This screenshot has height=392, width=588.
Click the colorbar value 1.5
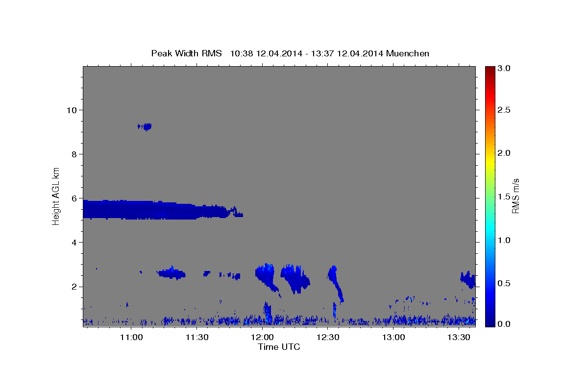click(x=504, y=196)
